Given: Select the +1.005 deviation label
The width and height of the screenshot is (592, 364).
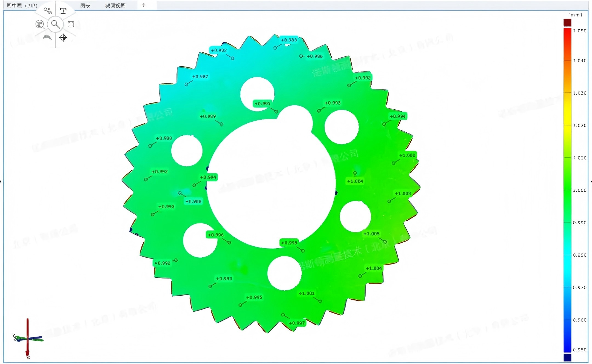Looking at the screenshot, I should [371, 234].
